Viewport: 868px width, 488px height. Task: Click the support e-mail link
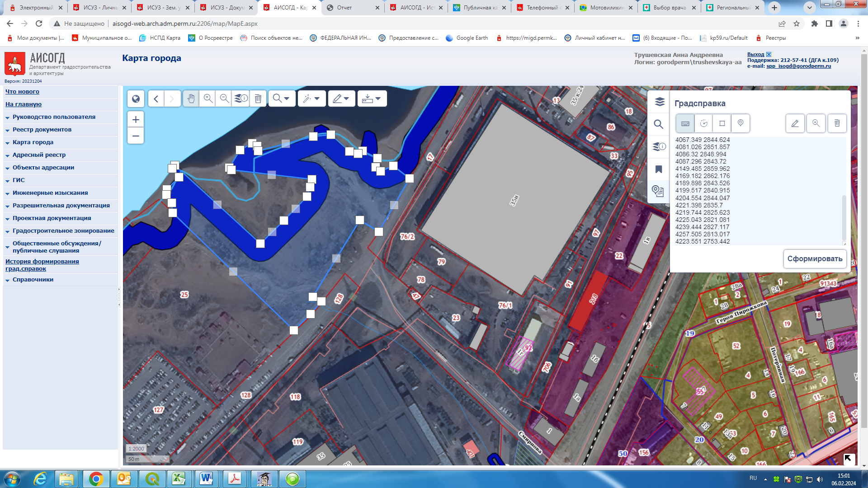click(x=798, y=66)
